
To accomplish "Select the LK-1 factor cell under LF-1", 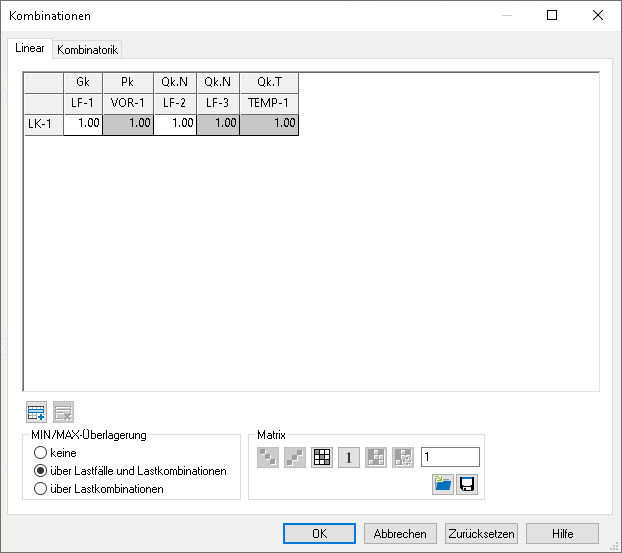I will point(83,123).
